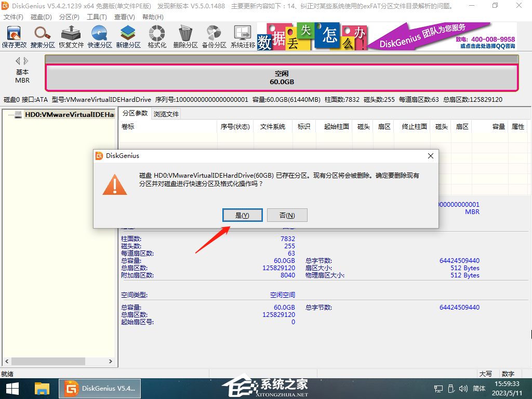Image resolution: width=532 pixels, height=399 pixels.
Task: Click the 删除分区 trash icon
Action: [x=185, y=37]
